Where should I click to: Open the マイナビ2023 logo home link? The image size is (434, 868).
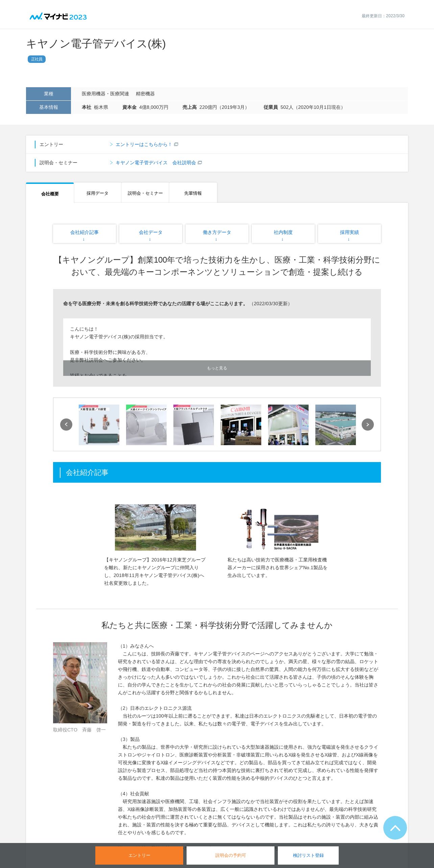pos(58,16)
